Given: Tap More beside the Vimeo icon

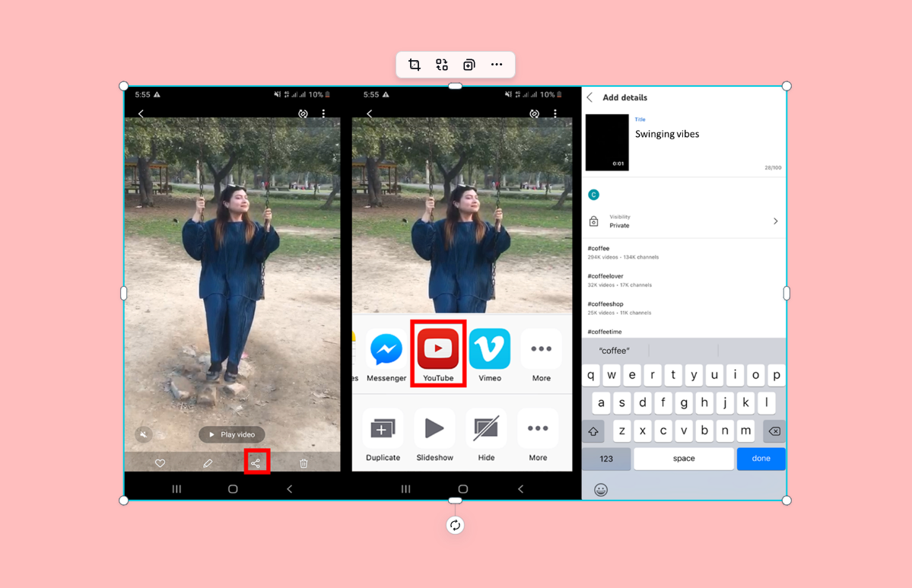Looking at the screenshot, I should pyautogui.click(x=541, y=349).
